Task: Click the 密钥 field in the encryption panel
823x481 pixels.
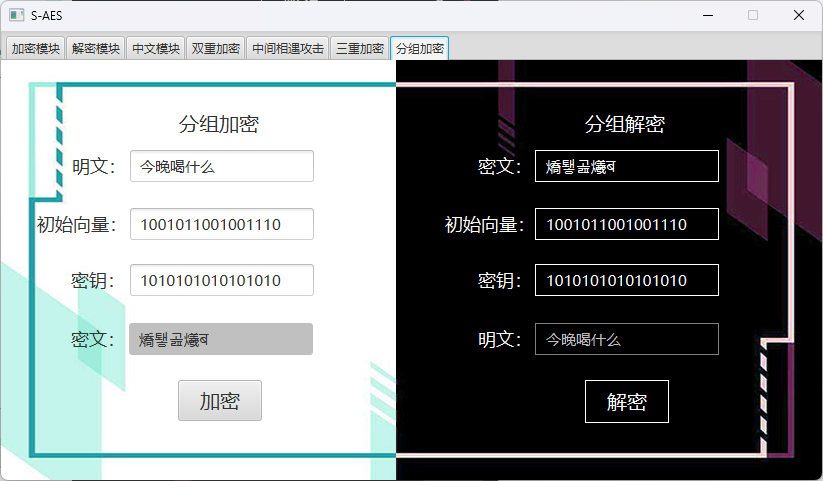Action: (x=221, y=280)
